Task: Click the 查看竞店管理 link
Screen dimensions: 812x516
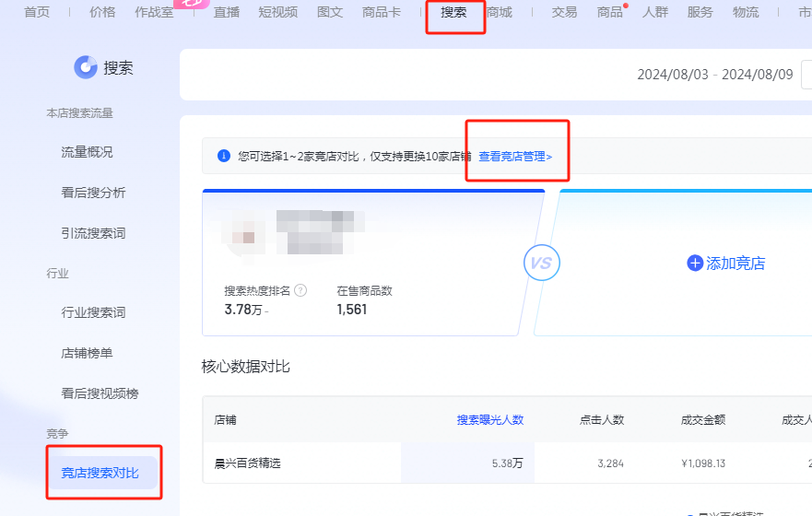Action: [515, 157]
